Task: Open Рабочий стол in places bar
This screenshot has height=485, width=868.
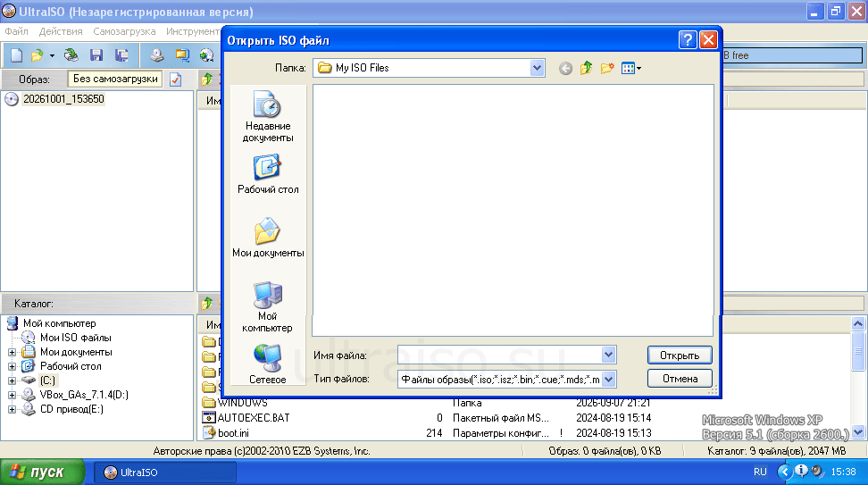Action: point(268,174)
